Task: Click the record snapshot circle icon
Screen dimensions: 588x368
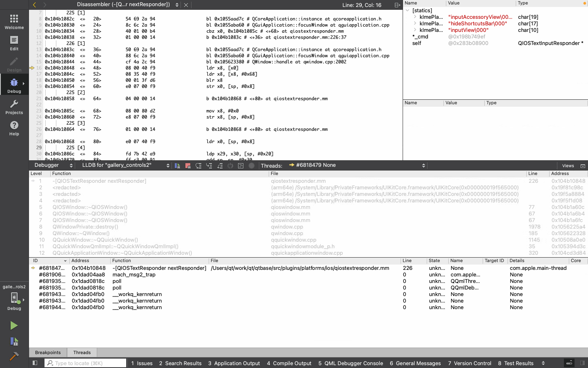Action: [x=252, y=166]
